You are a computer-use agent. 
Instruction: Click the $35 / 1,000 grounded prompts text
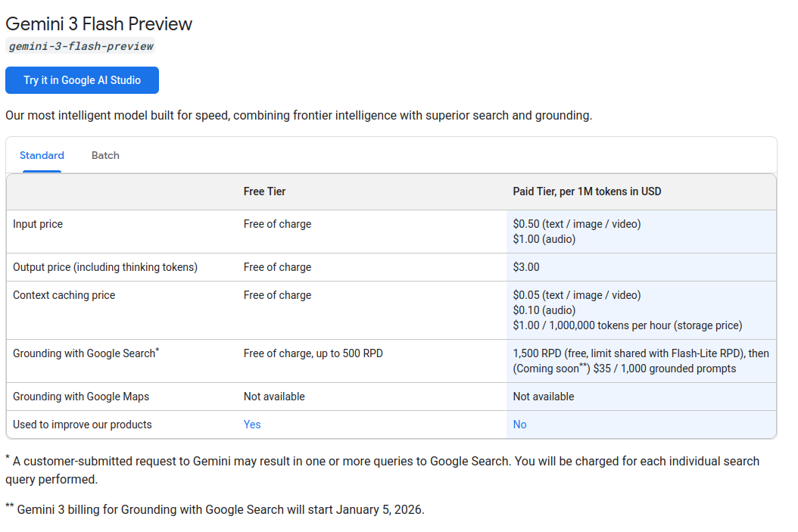coord(665,369)
